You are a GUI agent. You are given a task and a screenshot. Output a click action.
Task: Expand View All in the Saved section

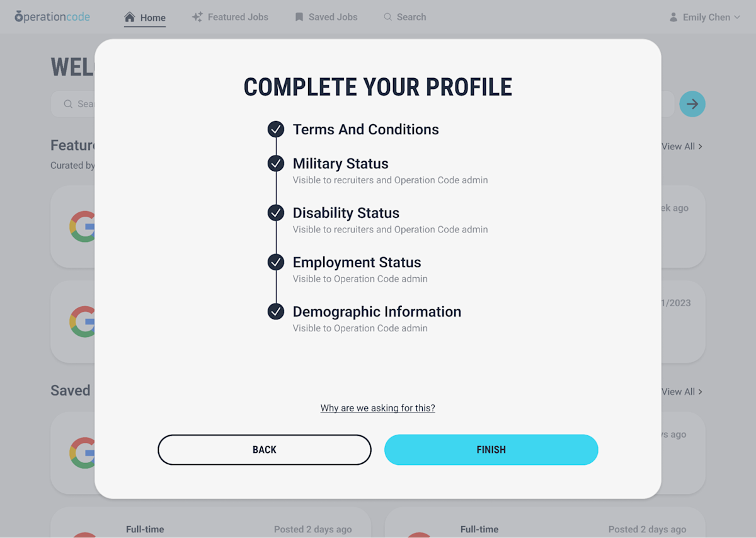click(682, 391)
